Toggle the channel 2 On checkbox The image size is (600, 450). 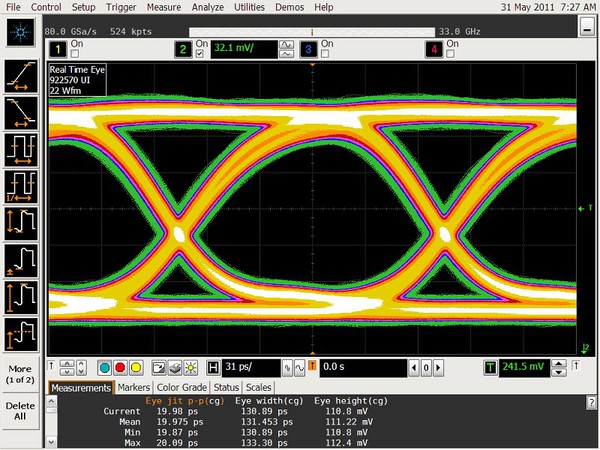coord(198,53)
